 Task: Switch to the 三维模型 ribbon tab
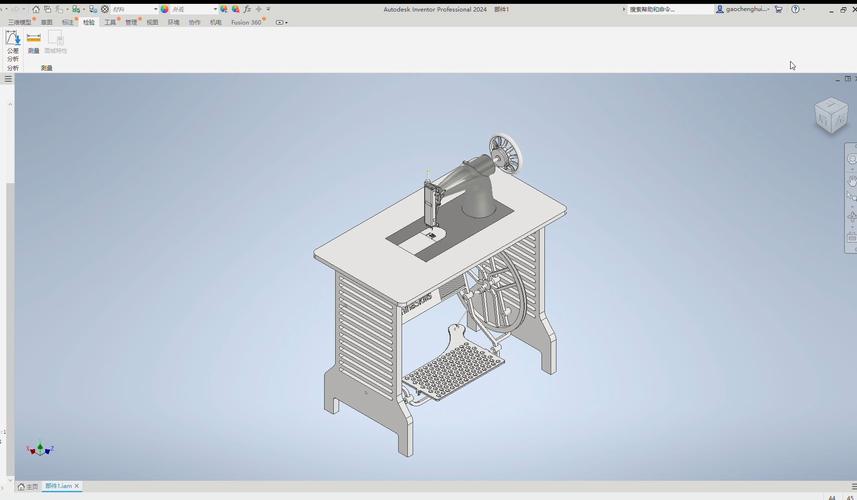[19, 22]
